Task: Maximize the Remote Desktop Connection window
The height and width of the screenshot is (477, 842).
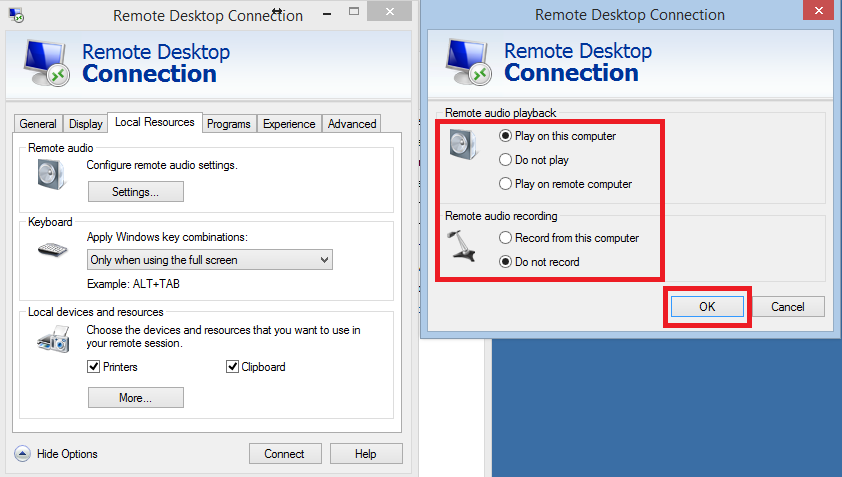Action: click(354, 11)
